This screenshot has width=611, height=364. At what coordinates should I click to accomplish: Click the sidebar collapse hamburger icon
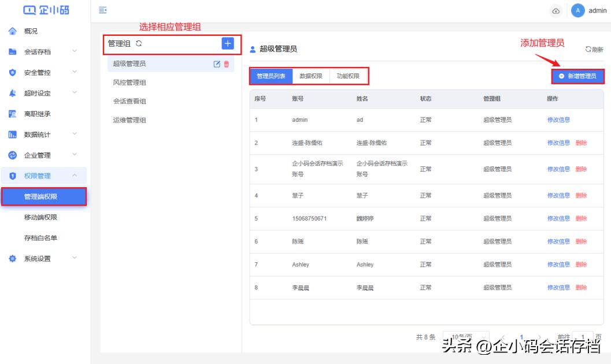point(102,10)
